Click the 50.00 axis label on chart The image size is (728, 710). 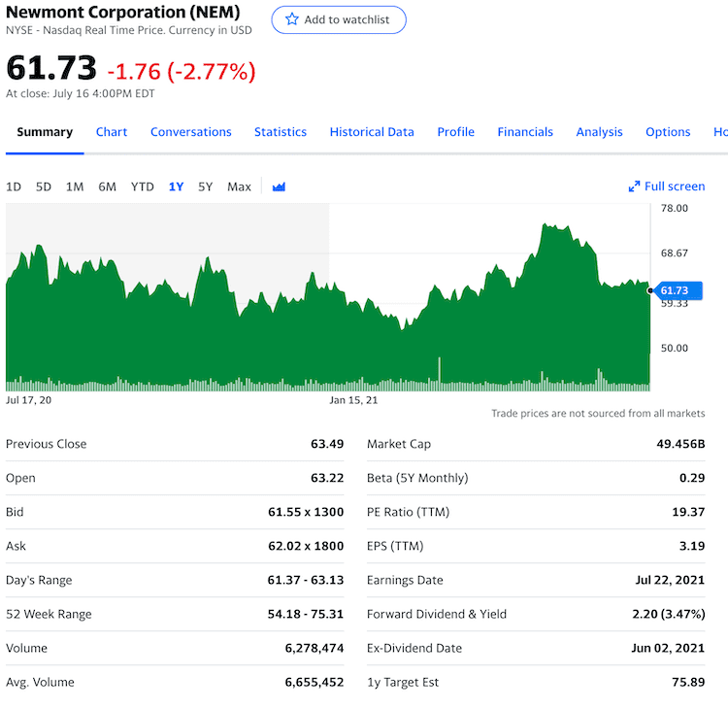(x=675, y=348)
